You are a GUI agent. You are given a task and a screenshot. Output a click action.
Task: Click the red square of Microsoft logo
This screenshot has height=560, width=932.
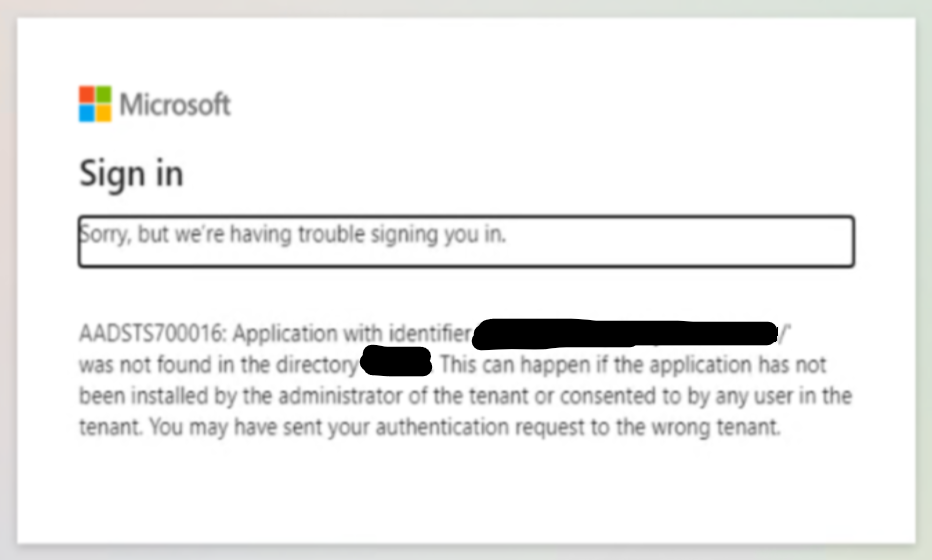coord(87,95)
